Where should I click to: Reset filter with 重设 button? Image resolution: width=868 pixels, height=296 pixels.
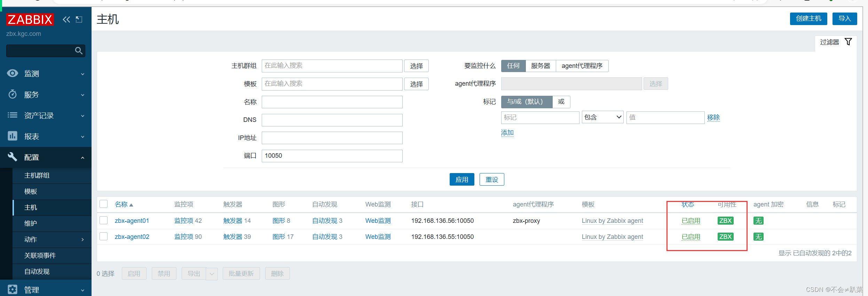click(x=492, y=179)
